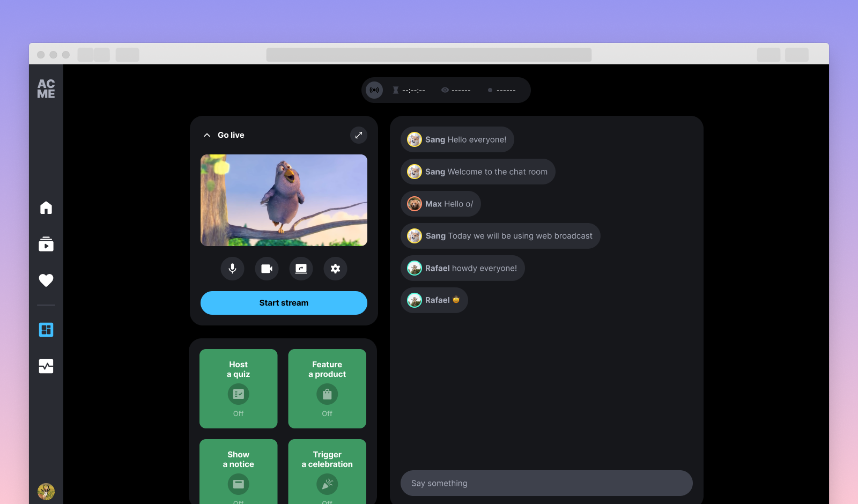Click the shopping bag icon in Feature a product
Viewport: 858px width, 504px height.
pos(327,394)
